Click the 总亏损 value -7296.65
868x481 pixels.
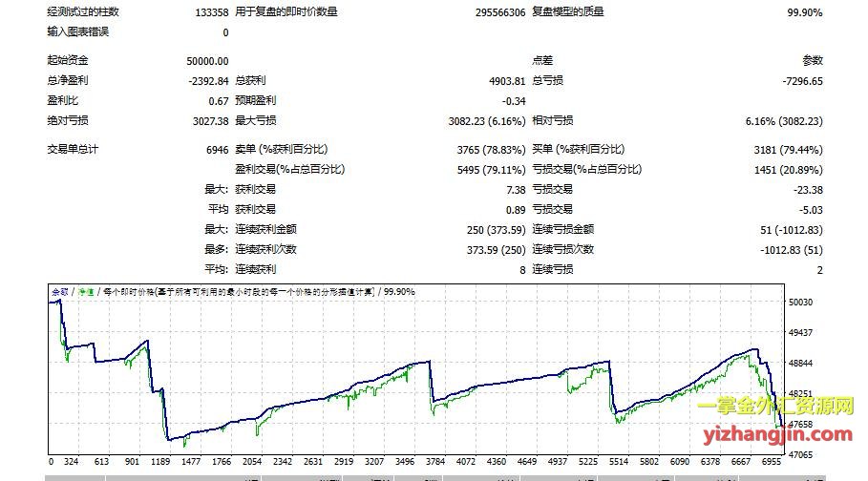pyautogui.click(x=800, y=81)
